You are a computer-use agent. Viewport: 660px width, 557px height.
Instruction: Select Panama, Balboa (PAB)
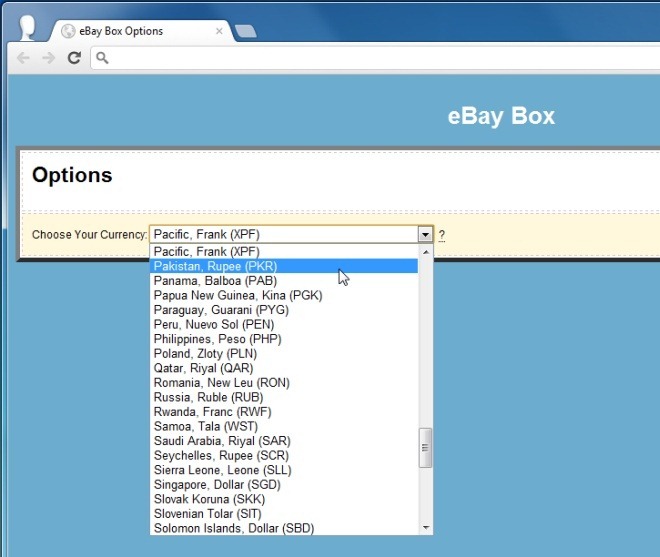(284, 281)
